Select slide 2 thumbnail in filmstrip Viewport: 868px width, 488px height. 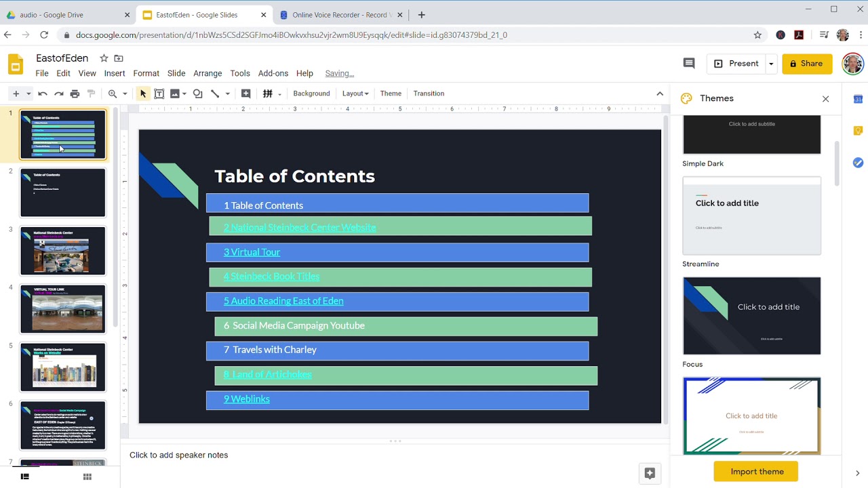point(62,192)
